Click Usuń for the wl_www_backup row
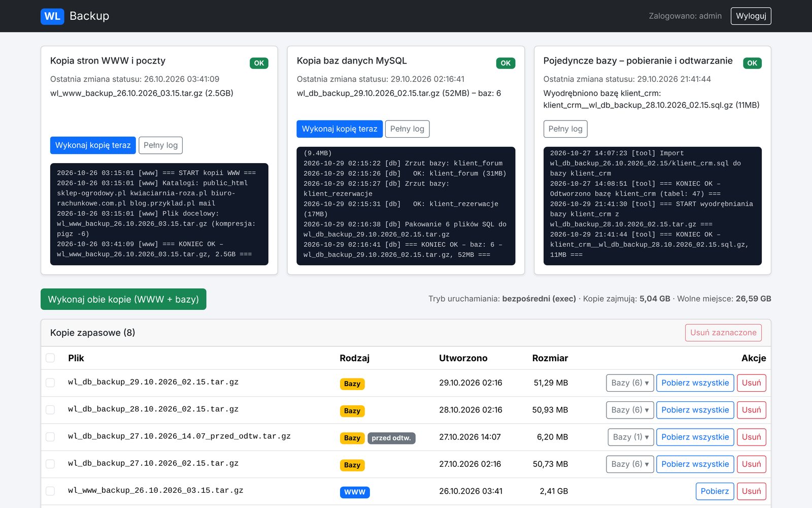This screenshot has height=508, width=812. [751, 491]
